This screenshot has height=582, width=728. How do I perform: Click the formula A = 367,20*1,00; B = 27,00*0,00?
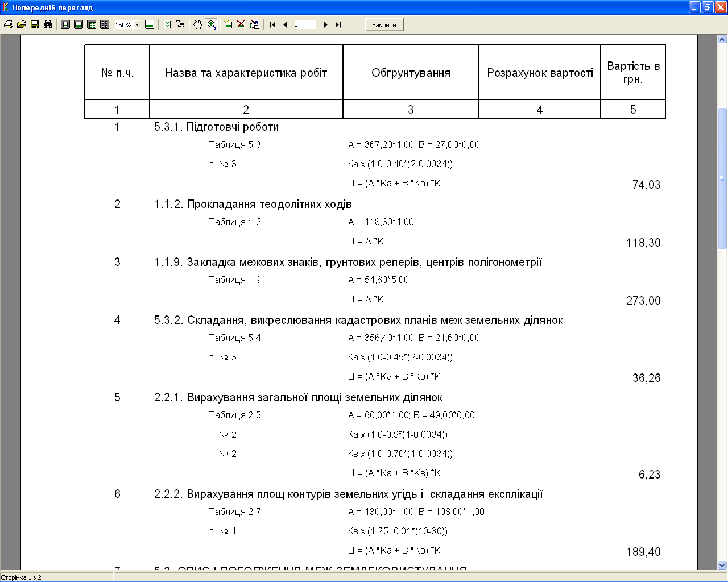pos(414,144)
